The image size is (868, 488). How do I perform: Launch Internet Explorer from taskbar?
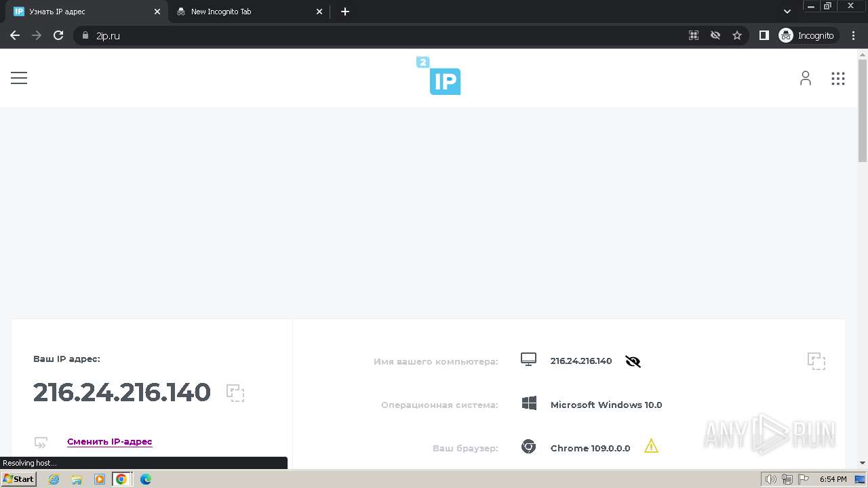point(54,479)
